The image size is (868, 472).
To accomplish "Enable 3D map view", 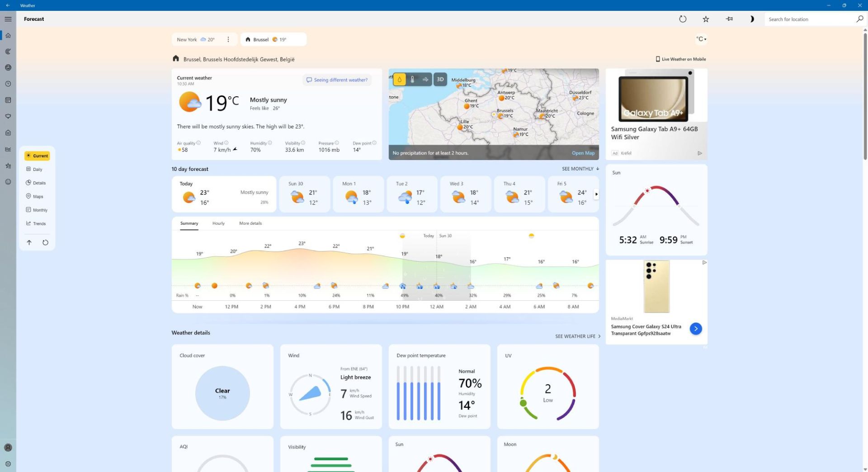I will 440,80.
